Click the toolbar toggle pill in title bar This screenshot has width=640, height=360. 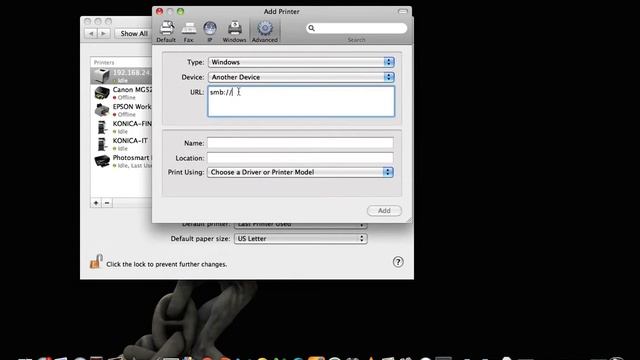[x=402, y=11]
